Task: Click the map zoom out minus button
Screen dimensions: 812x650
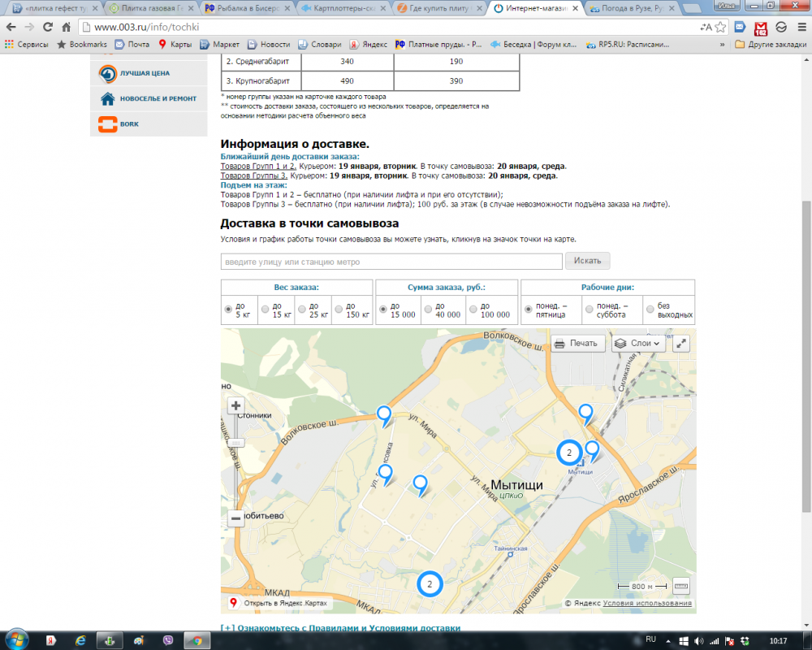Action: pos(236,518)
